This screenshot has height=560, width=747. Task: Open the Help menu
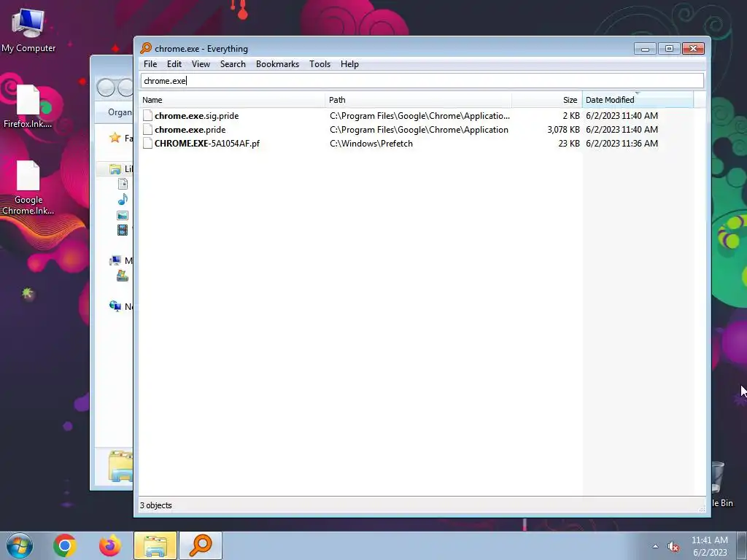[349, 64]
